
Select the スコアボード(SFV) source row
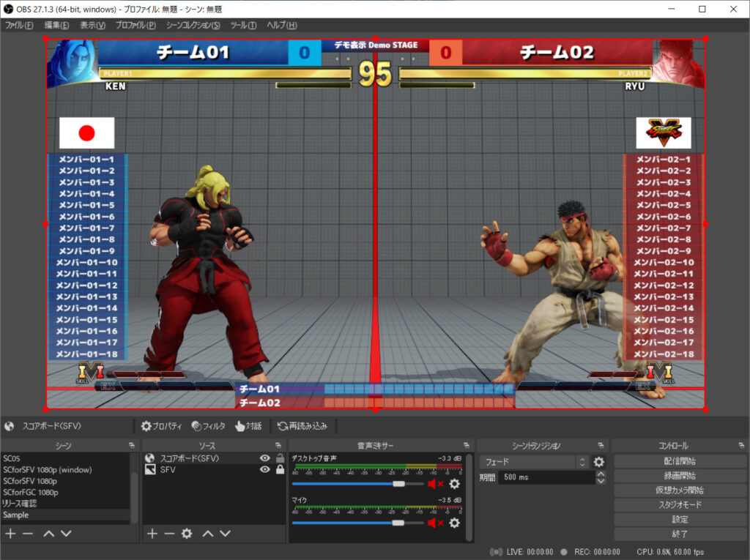tap(215, 458)
